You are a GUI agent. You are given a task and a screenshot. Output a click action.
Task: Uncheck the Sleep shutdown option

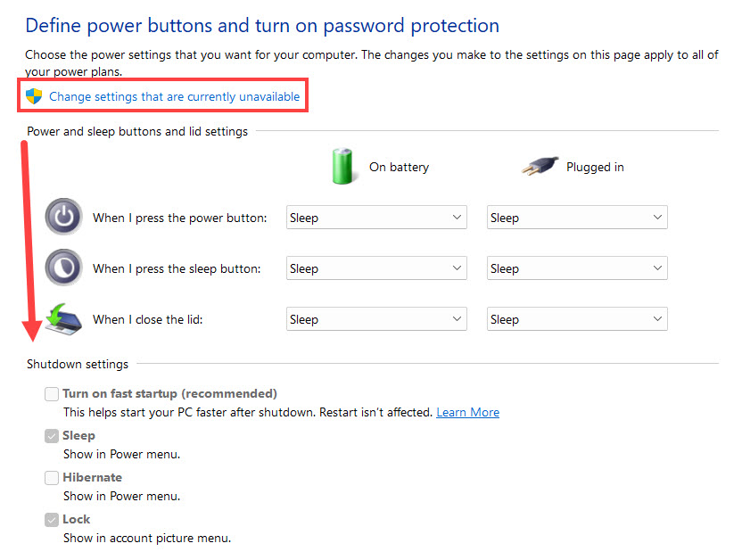point(52,436)
